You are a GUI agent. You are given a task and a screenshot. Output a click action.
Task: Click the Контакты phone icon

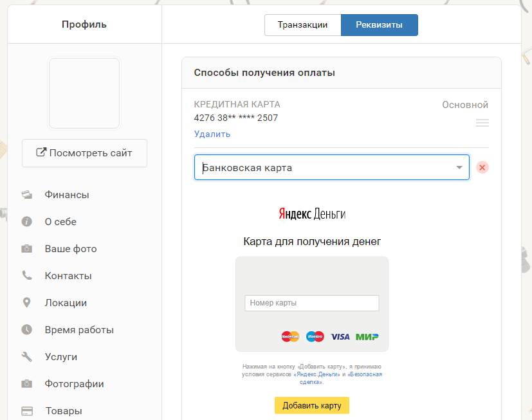(27, 275)
